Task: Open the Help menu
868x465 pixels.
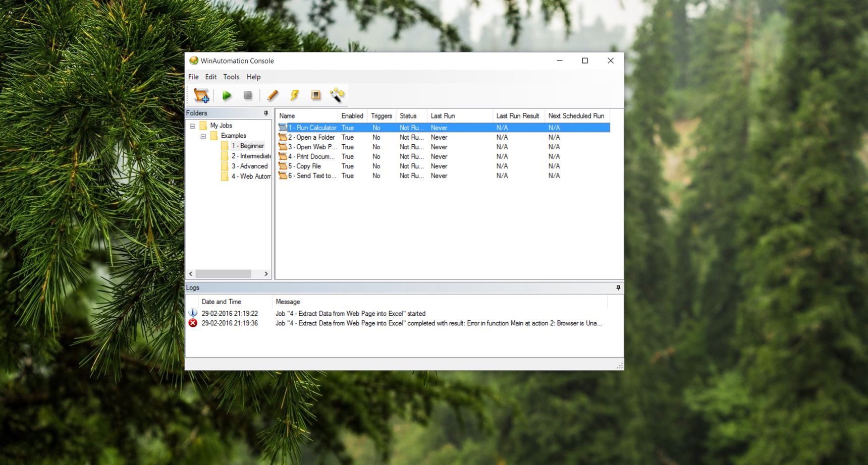Action: 253,77
